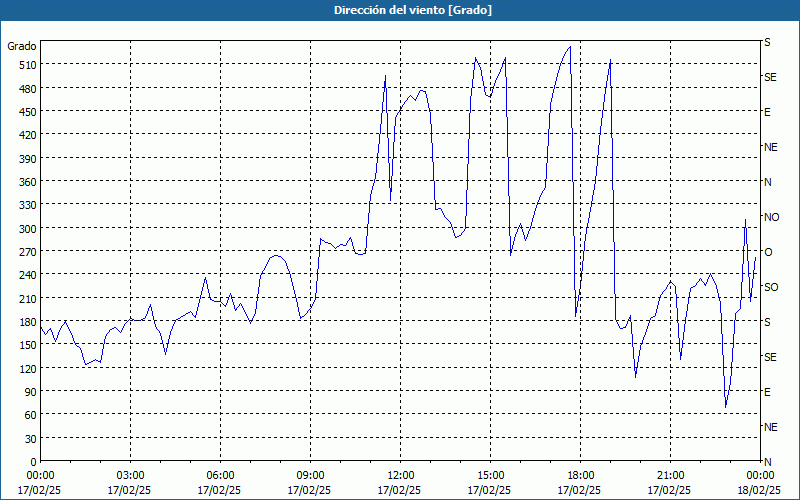The height and width of the screenshot is (500, 800).
Task: Click the 210 tick label
Action: point(28,298)
